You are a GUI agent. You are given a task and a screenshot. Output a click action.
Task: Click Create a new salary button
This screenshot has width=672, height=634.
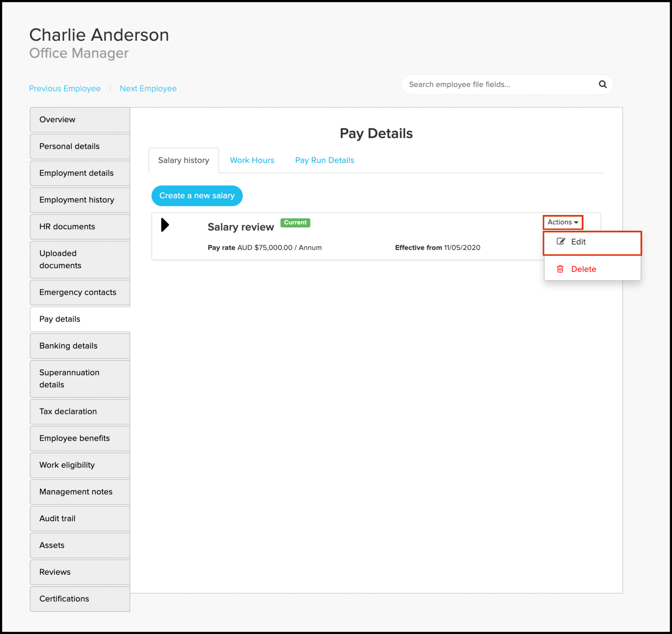click(197, 196)
